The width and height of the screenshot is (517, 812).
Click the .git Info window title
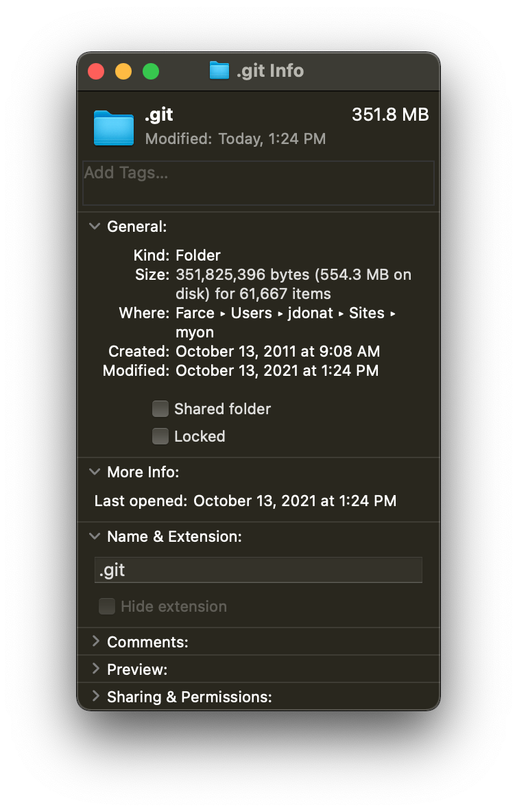coord(270,71)
